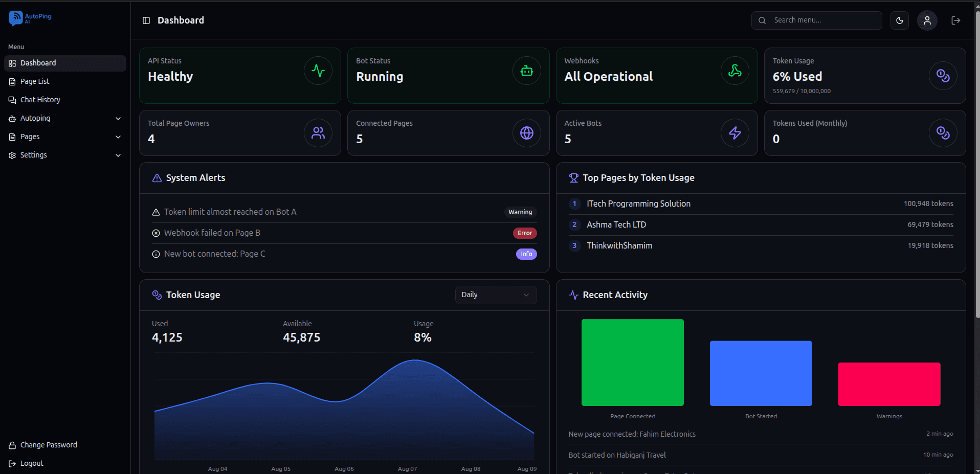Viewport: 980px width, 474px height.
Task: Click Bot started on Habiganj Travel entry
Action: point(761,455)
